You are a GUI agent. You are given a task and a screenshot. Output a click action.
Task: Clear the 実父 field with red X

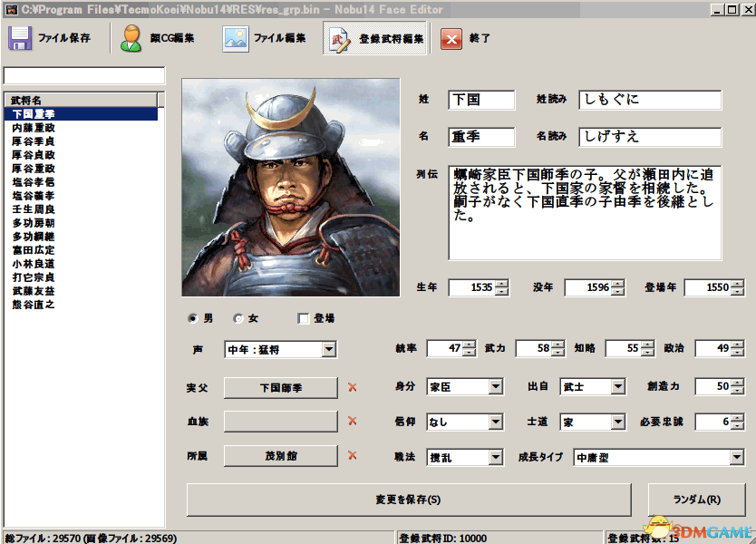(x=353, y=387)
